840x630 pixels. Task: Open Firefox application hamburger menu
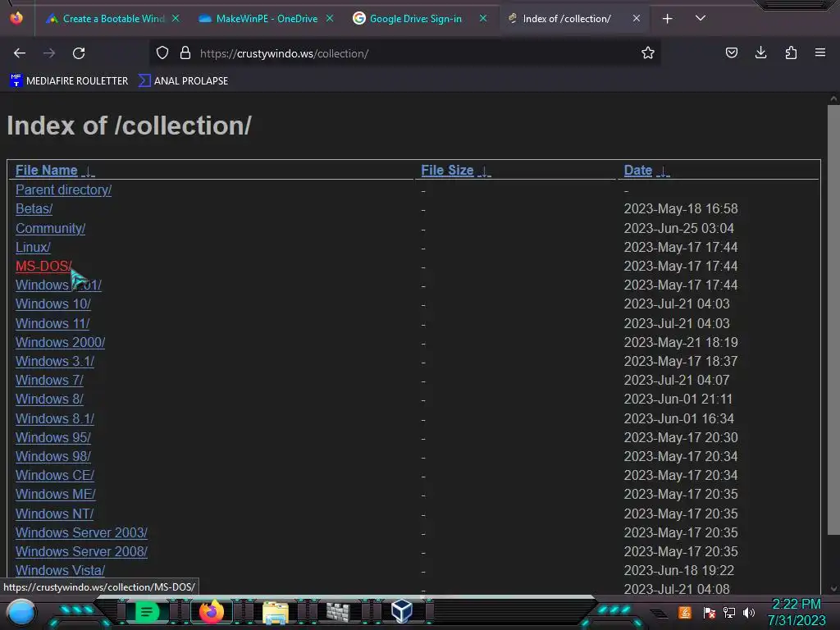click(820, 52)
